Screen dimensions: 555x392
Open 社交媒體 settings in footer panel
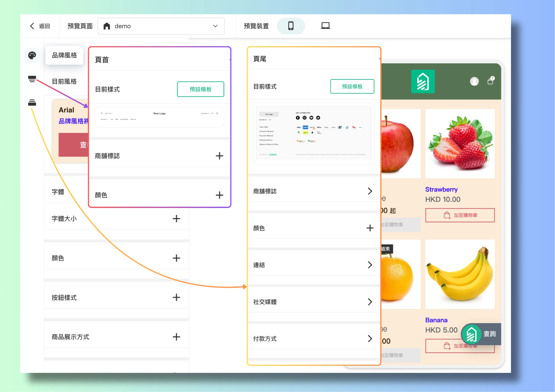(x=370, y=302)
